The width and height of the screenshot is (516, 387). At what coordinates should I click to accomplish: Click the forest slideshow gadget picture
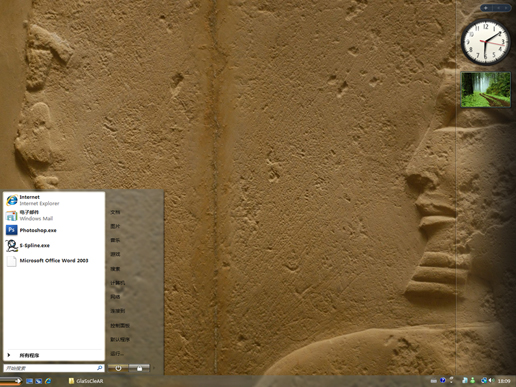point(486,90)
